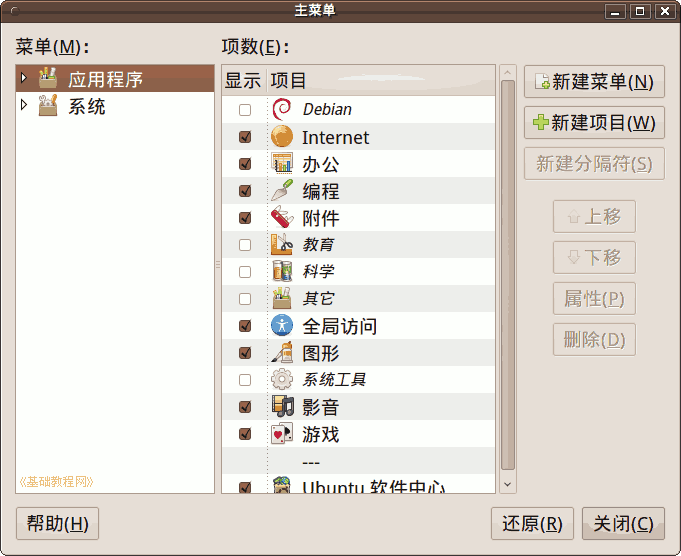Click the 下移 move down button
681x556 pixels.
[594, 257]
